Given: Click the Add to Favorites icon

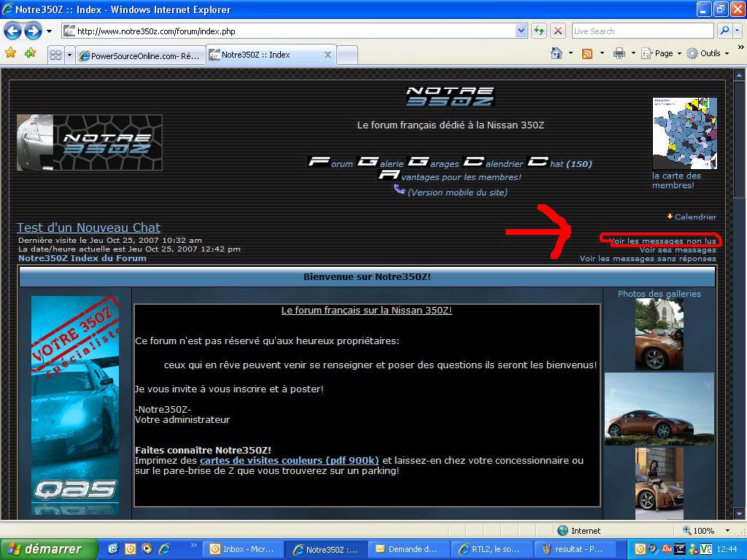Looking at the screenshot, I should point(30,53).
